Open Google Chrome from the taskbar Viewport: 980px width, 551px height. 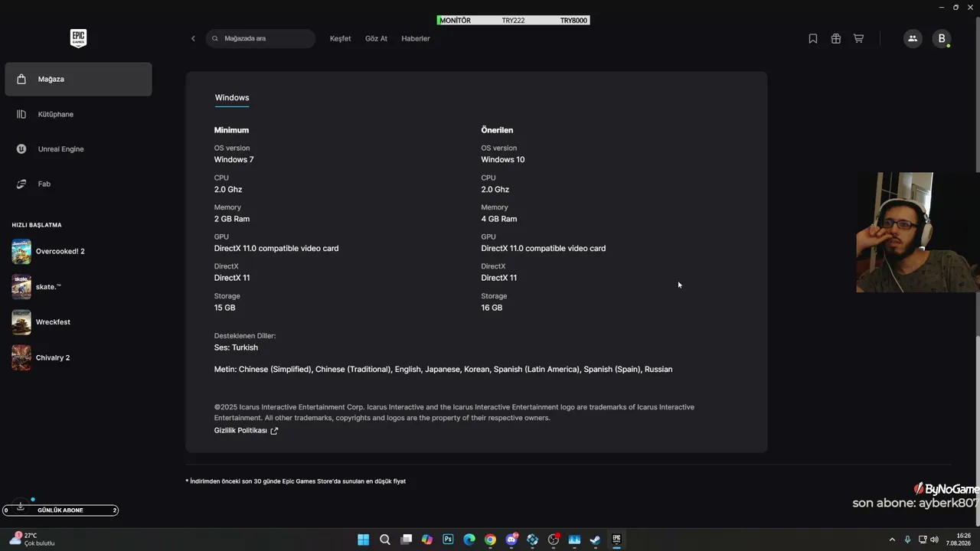490,540
